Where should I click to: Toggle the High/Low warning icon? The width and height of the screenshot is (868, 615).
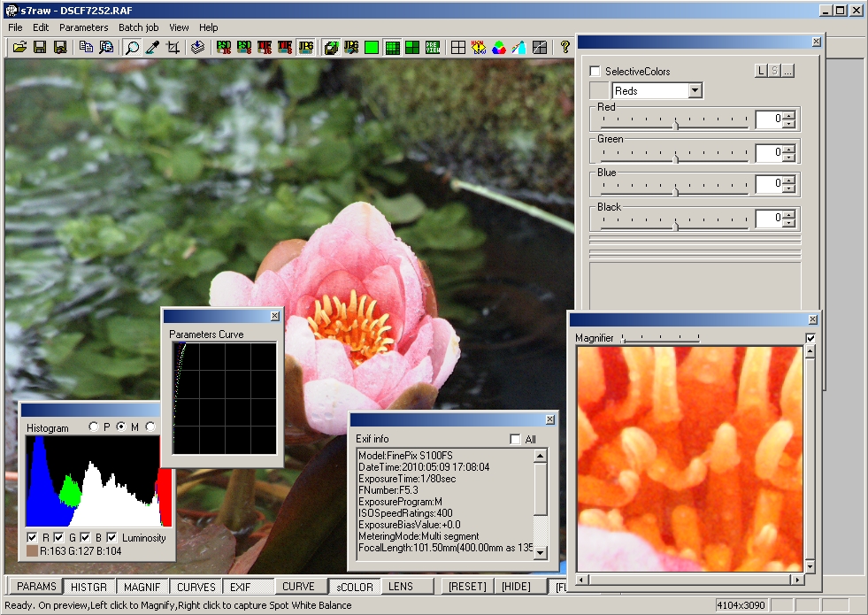(479, 48)
